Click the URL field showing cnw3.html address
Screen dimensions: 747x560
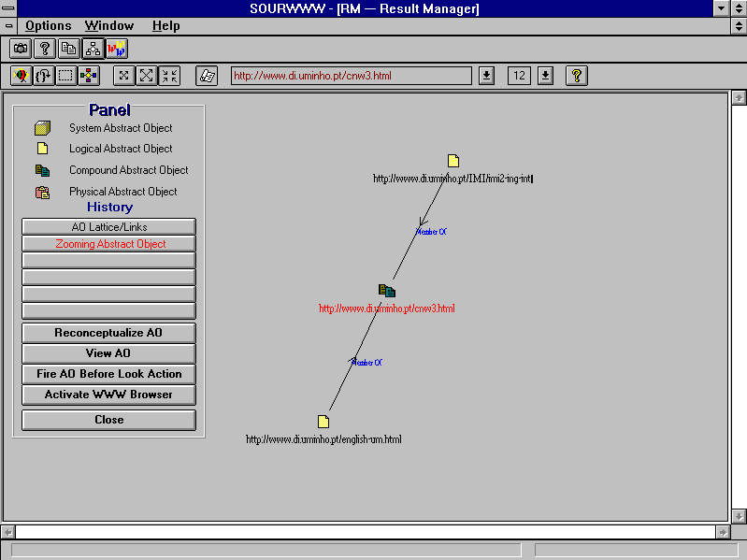tap(351, 76)
